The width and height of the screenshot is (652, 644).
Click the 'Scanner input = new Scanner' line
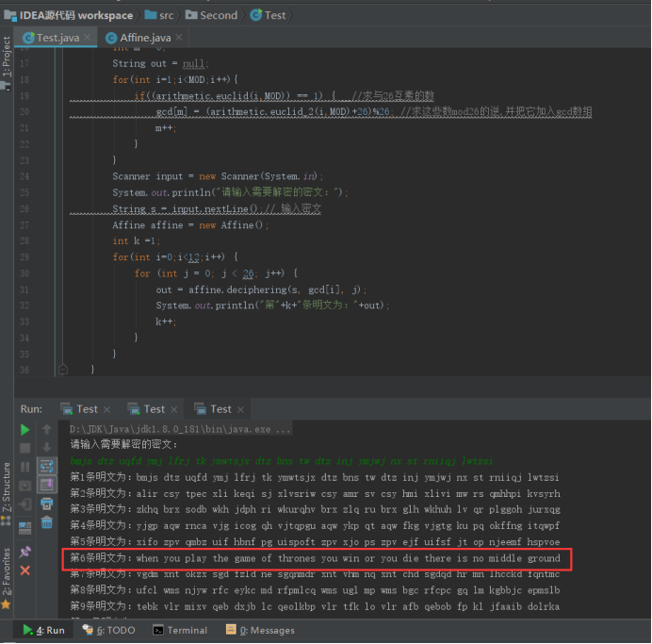[x=218, y=176]
